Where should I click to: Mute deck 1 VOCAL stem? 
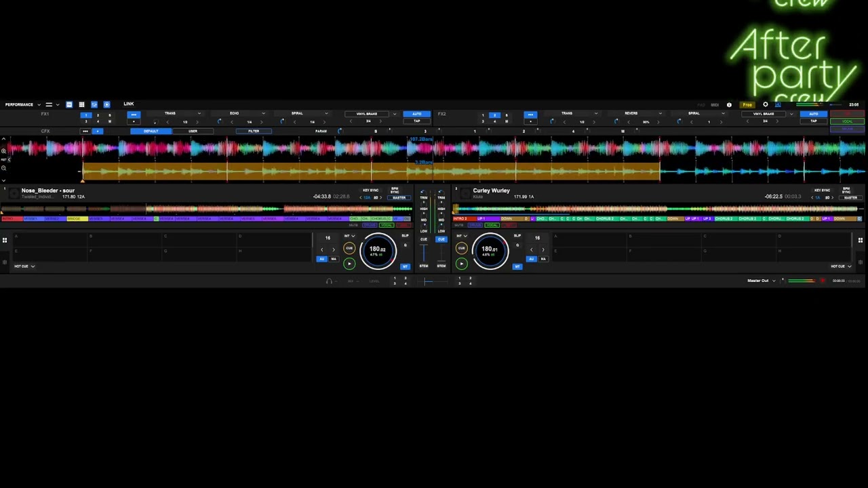point(387,225)
